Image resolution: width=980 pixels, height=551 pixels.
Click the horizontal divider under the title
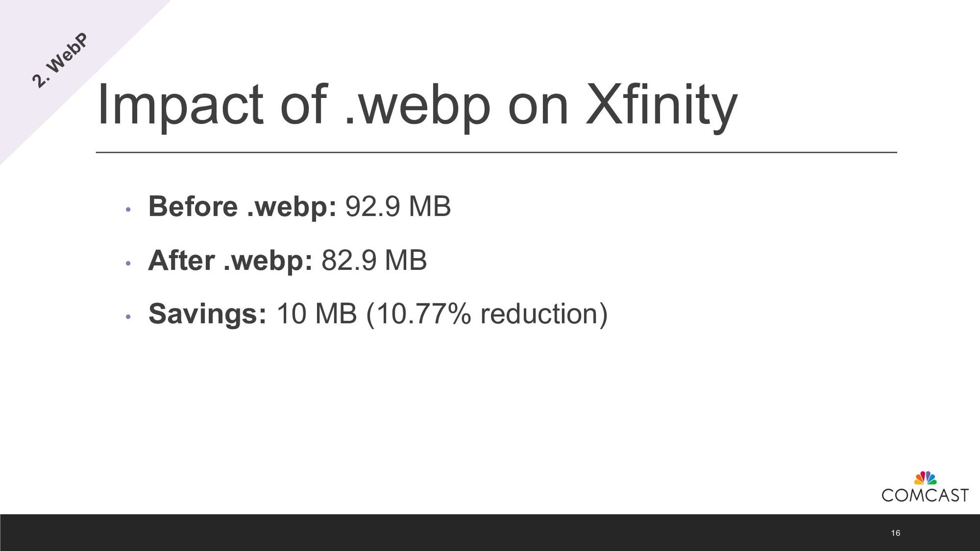coord(496,153)
